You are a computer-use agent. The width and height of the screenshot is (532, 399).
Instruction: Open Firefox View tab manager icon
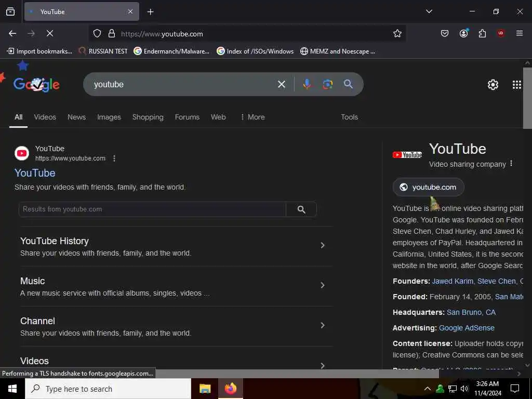[10, 11]
